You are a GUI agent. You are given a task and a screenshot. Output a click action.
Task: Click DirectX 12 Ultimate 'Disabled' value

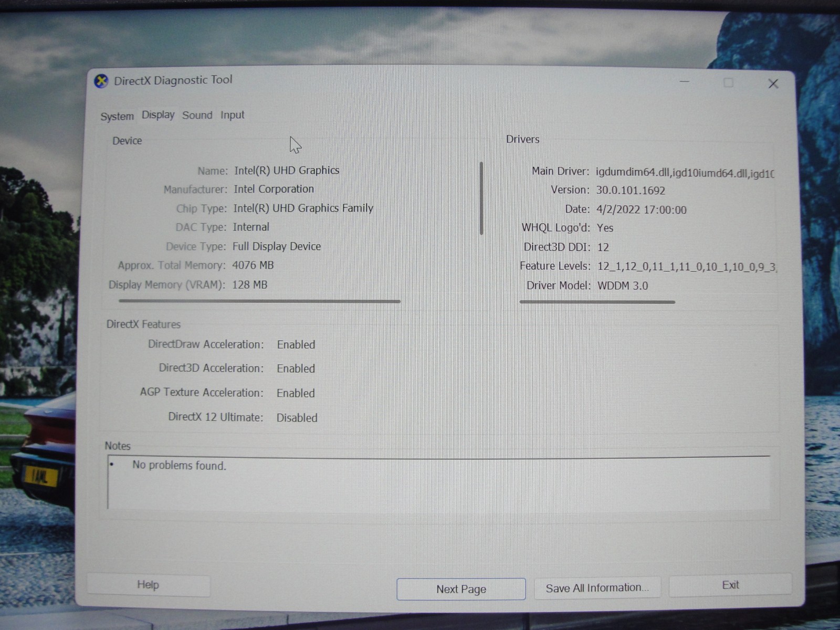click(297, 418)
